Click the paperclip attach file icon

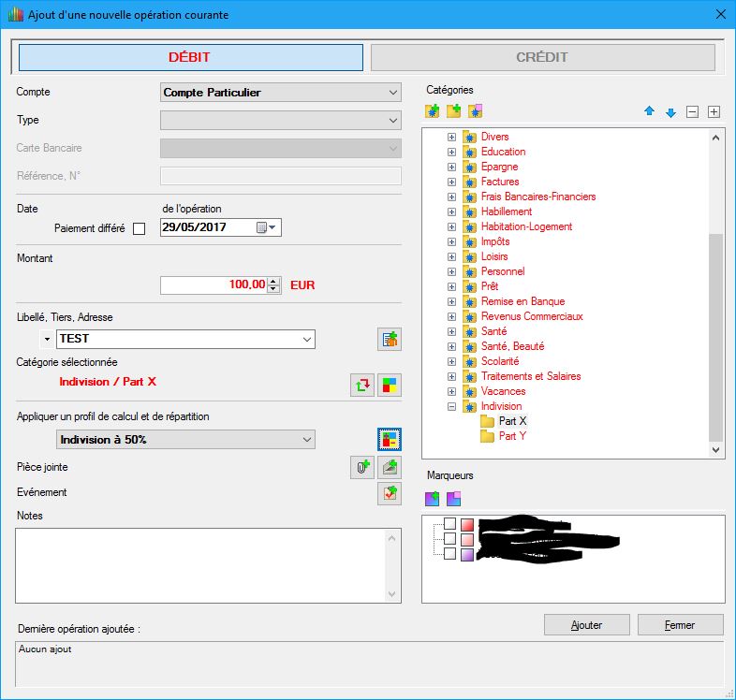tap(362, 467)
